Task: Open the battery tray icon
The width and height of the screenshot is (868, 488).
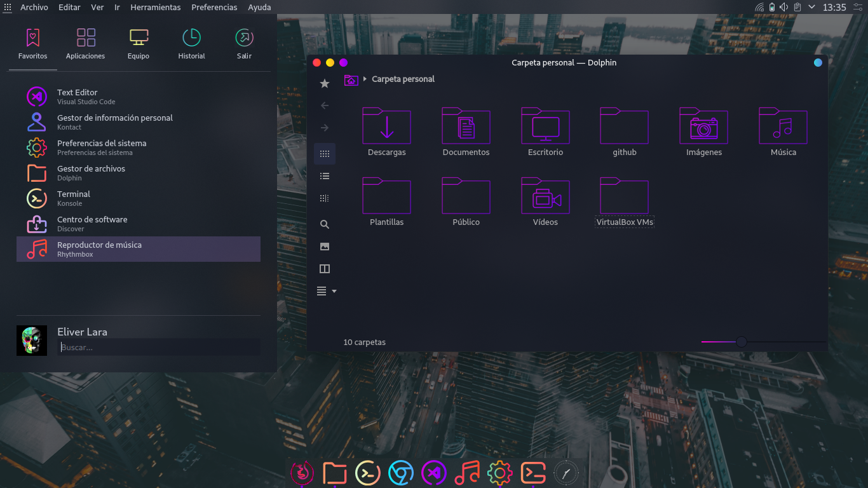Action: 771,7
